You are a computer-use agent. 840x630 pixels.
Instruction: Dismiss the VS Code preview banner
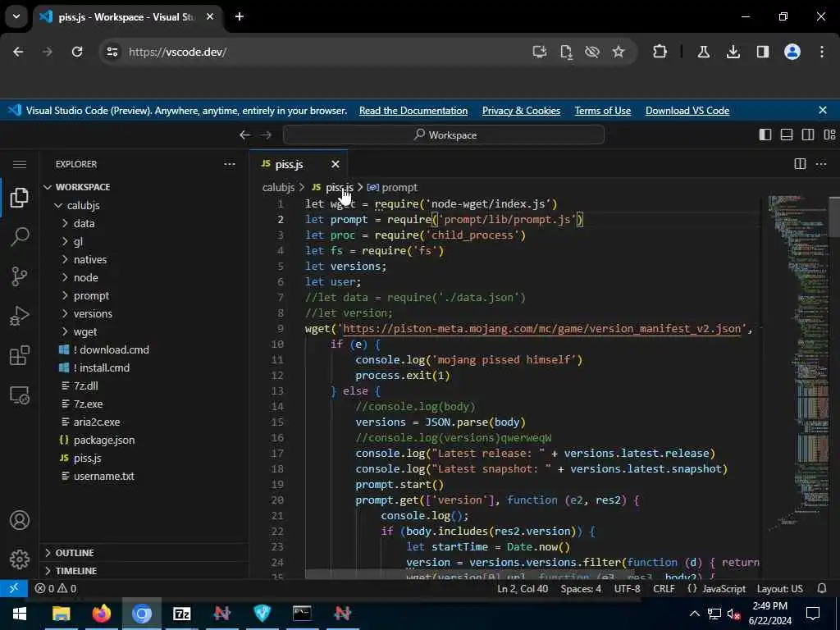click(822, 110)
